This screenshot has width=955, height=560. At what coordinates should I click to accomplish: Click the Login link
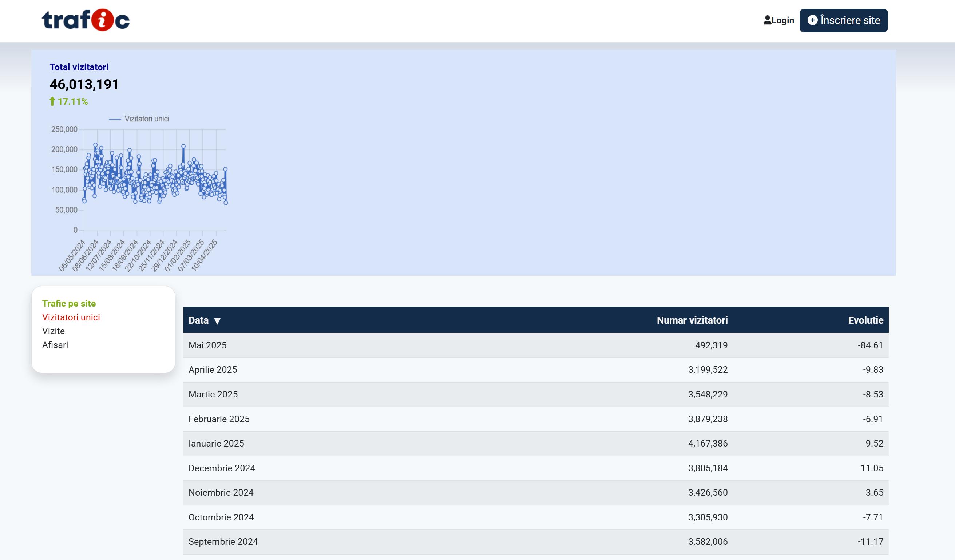click(782, 20)
